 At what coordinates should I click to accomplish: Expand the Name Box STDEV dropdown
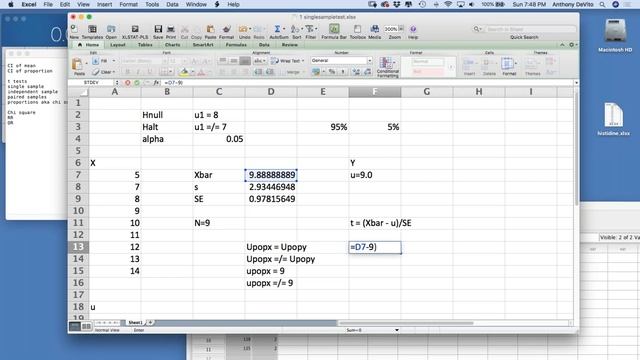(117, 83)
